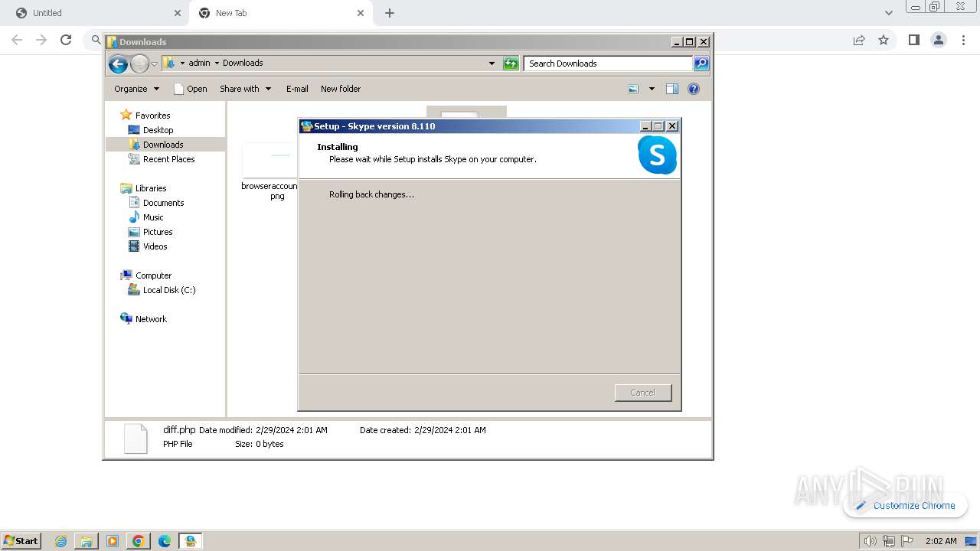Toggle Chrome side panel icon
Viewport: 980px width, 551px height.
(x=913, y=40)
